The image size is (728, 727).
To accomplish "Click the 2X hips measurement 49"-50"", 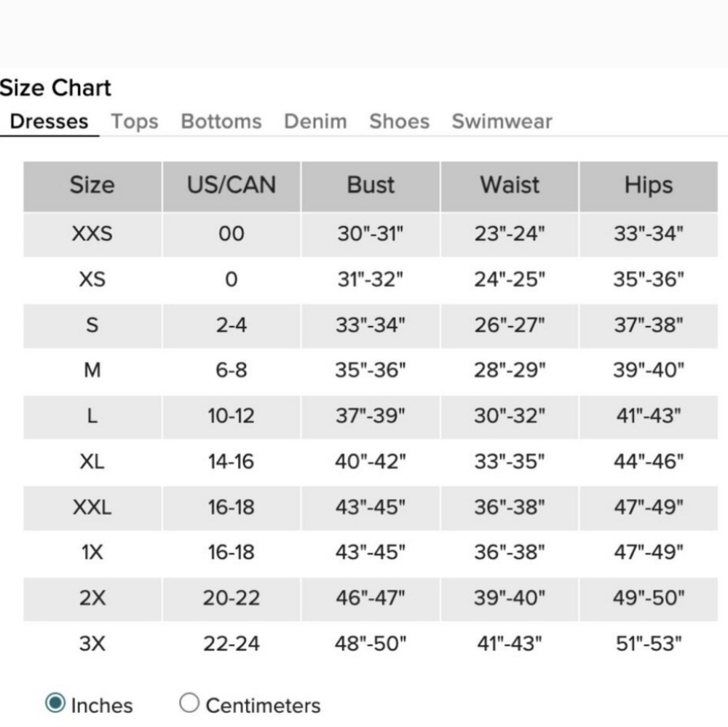I will (x=649, y=598).
